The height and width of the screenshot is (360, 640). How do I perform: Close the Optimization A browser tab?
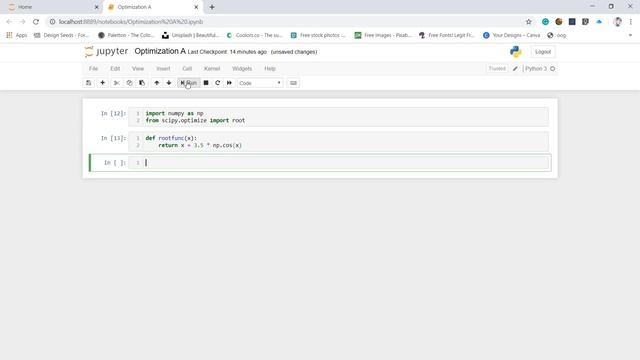[196, 7]
